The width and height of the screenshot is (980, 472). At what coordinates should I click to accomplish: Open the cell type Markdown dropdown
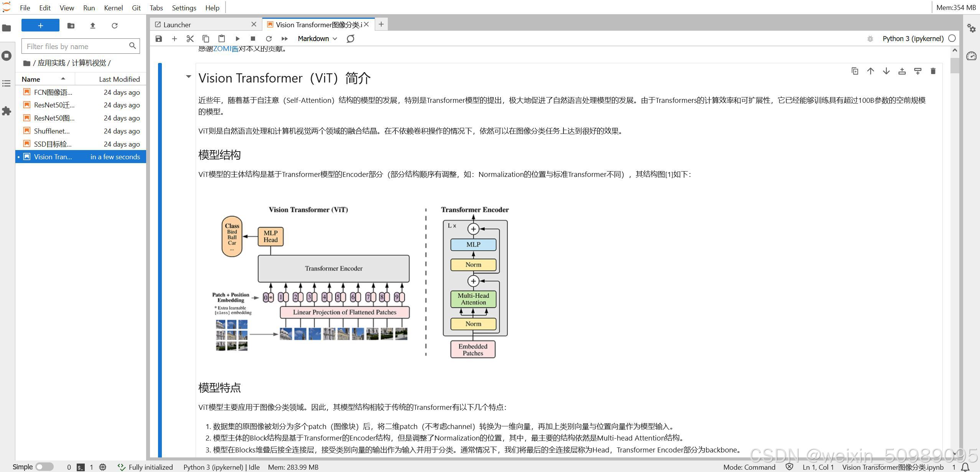point(317,39)
